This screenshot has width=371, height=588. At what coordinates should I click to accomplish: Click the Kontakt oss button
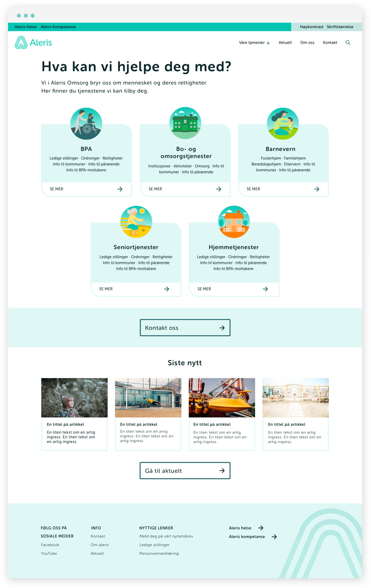coord(185,328)
